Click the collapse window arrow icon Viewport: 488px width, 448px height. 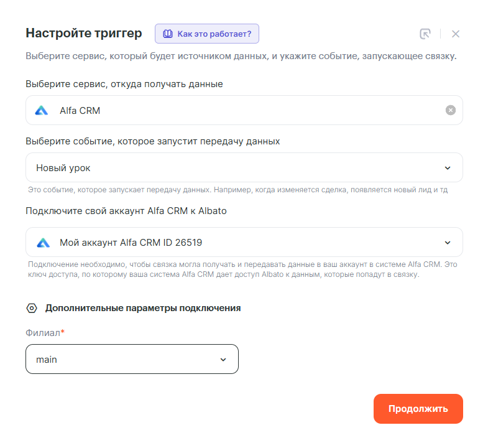point(425,34)
